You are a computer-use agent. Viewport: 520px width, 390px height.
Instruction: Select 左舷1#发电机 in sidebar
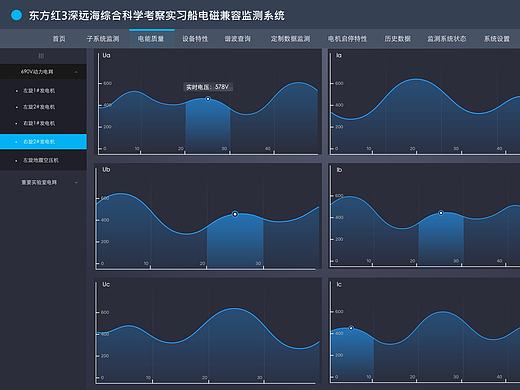39,91
